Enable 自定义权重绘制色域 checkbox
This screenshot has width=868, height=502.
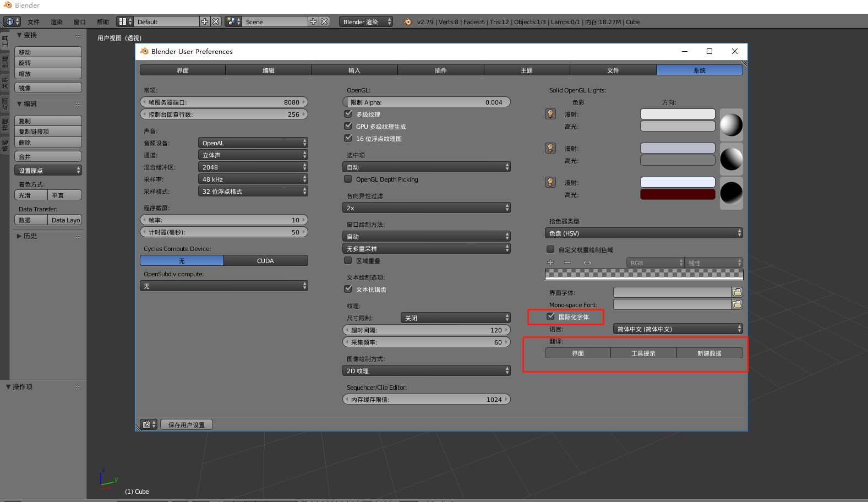(x=550, y=249)
